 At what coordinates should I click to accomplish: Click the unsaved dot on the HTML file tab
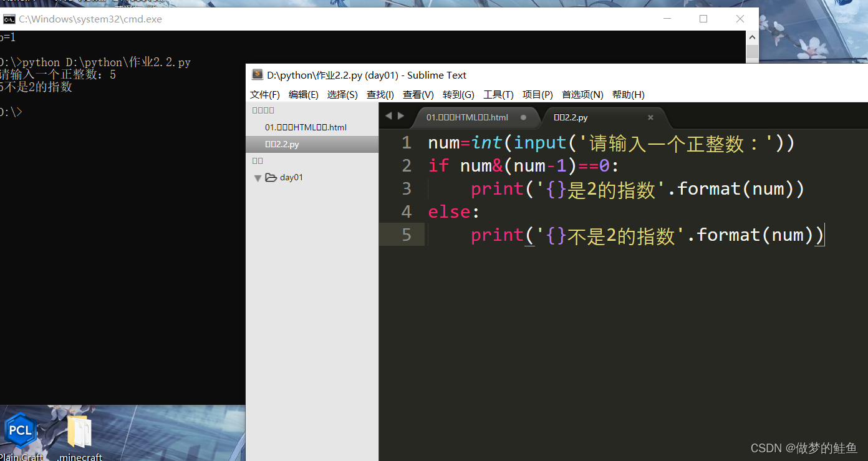click(523, 117)
